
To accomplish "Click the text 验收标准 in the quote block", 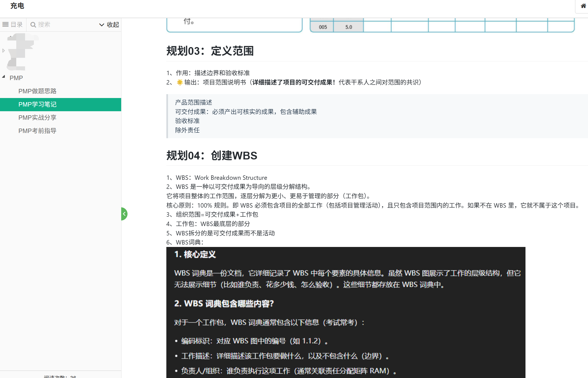I will tap(187, 121).
